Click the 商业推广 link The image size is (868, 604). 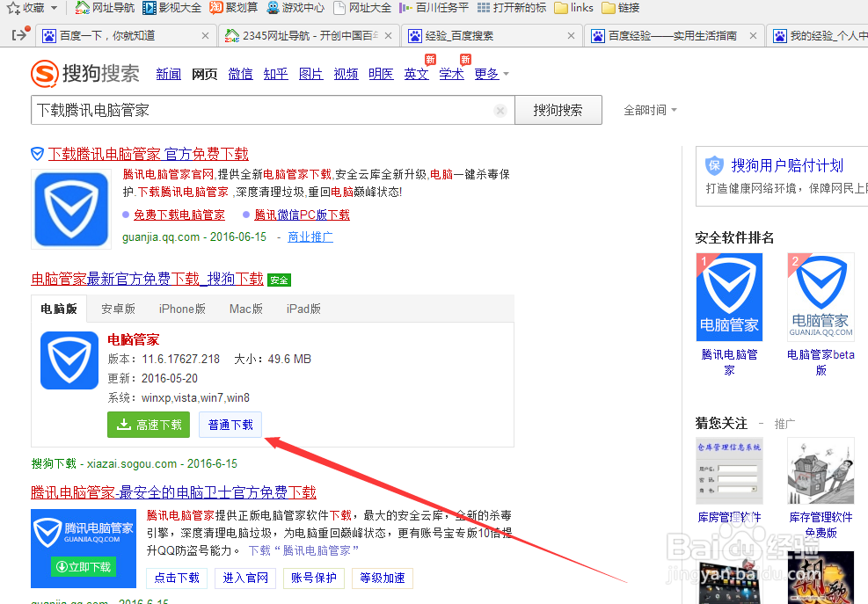[x=310, y=237]
